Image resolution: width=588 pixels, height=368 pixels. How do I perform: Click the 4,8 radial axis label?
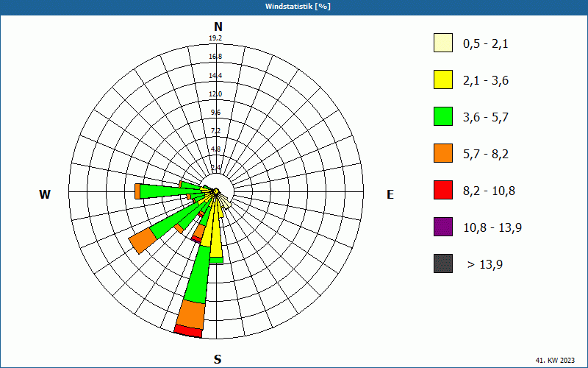coord(215,149)
